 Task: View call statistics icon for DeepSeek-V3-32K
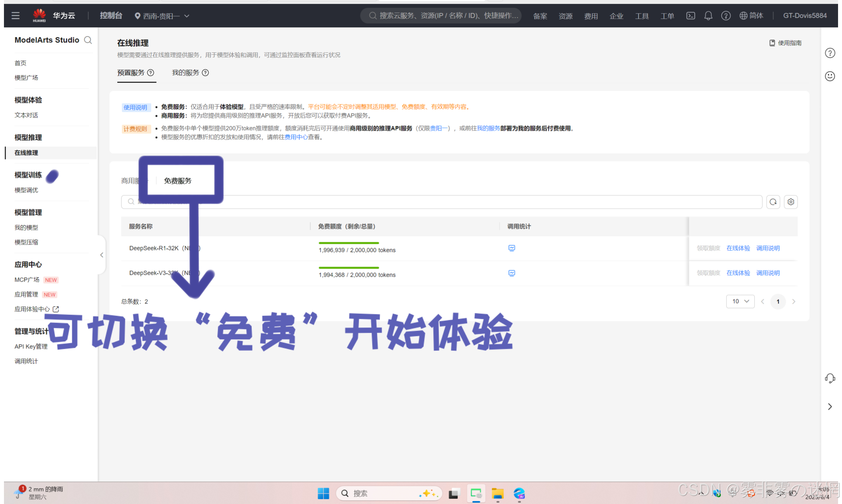tap(511, 273)
